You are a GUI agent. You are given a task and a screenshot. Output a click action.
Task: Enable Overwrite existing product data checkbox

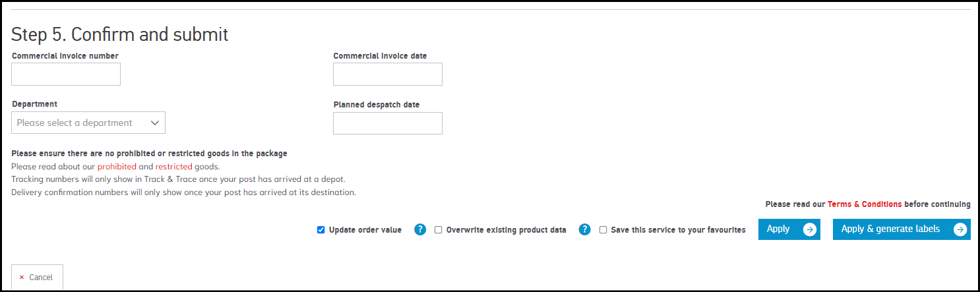click(439, 230)
